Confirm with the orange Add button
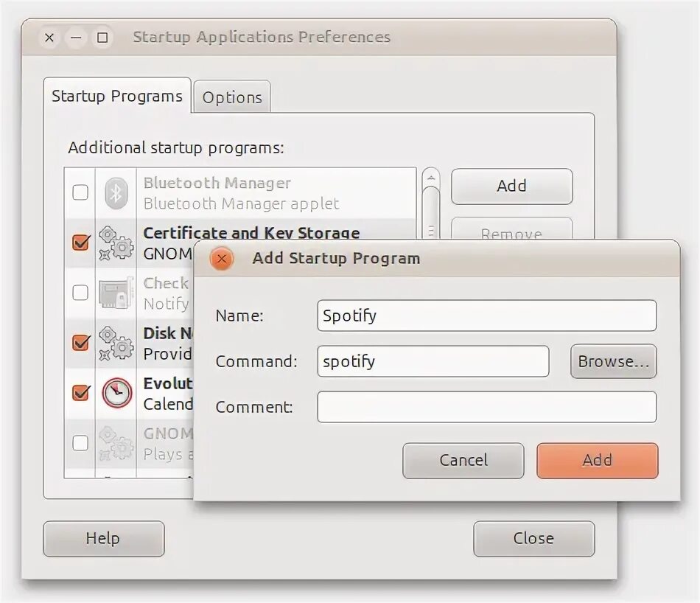The image size is (700, 603). click(x=598, y=461)
